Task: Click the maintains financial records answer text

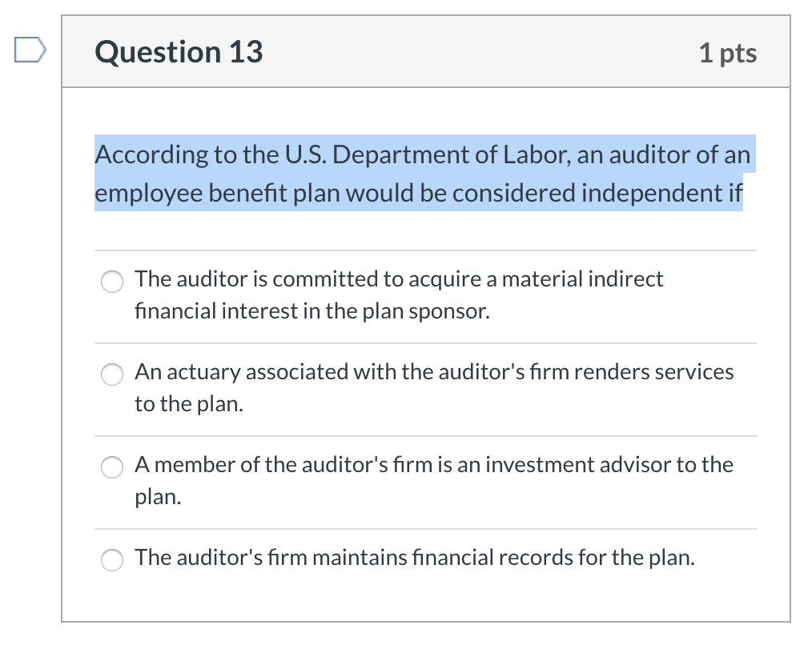Action: (416, 559)
